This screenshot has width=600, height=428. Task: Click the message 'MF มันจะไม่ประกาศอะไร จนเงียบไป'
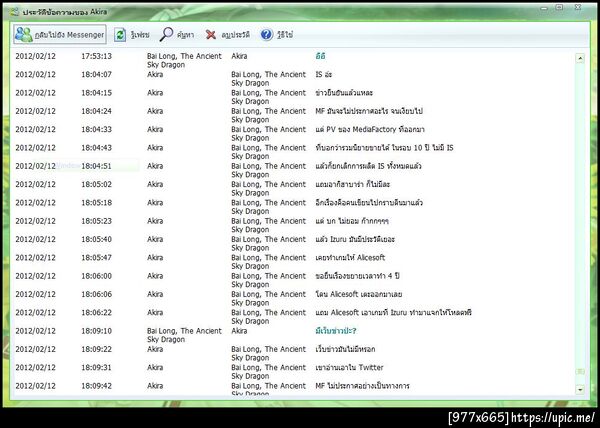(369, 111)
